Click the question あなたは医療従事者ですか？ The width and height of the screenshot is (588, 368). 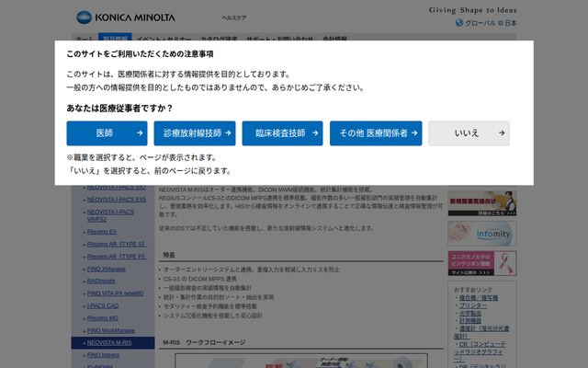(x=119, y=109)
